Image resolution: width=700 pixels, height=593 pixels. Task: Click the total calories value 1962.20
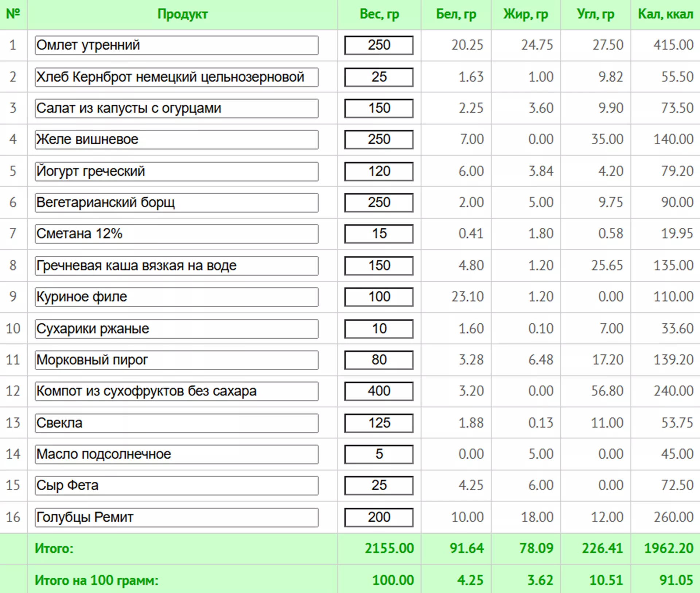pos(668,548)
